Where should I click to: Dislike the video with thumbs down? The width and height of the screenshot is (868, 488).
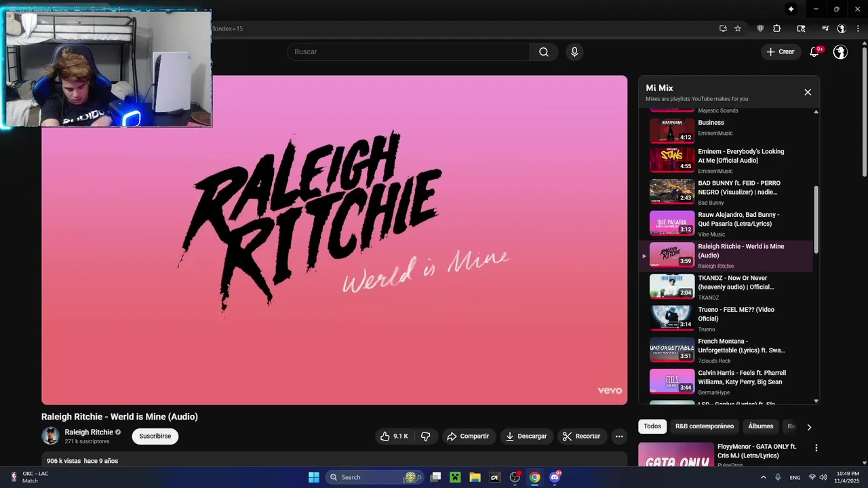click(x=426, y=436)
